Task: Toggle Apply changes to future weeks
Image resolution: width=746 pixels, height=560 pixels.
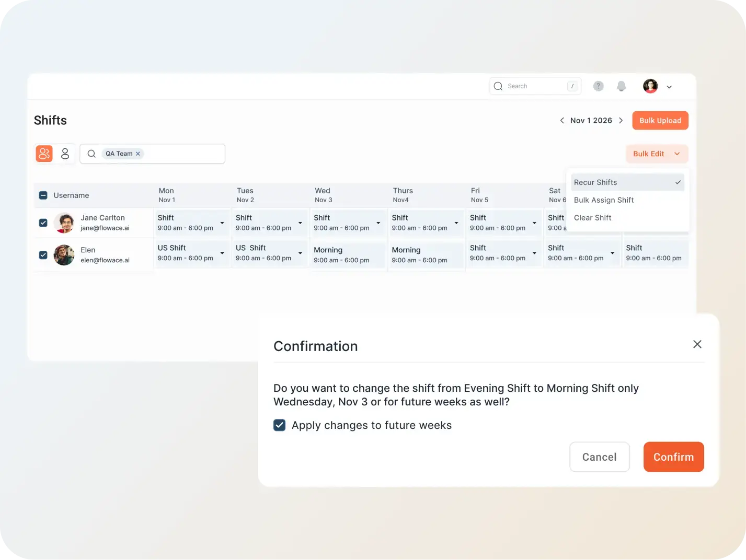Action: [x=280, y=425]
